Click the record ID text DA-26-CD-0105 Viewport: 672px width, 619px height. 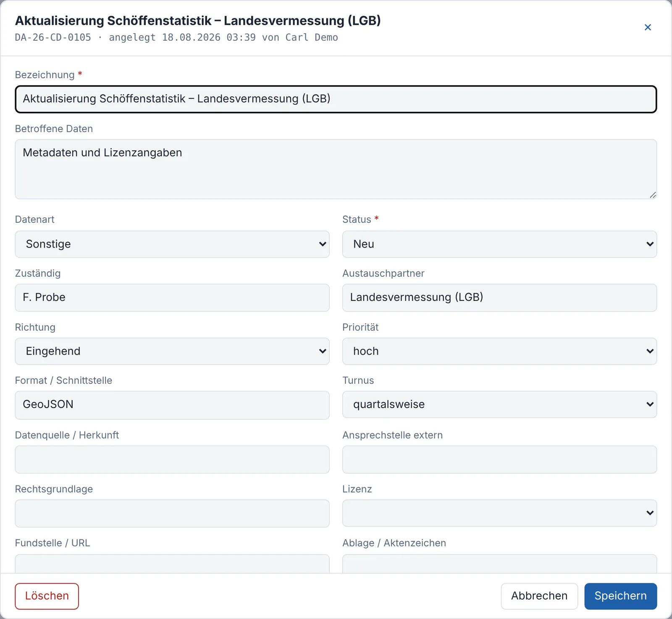(53, 37)
